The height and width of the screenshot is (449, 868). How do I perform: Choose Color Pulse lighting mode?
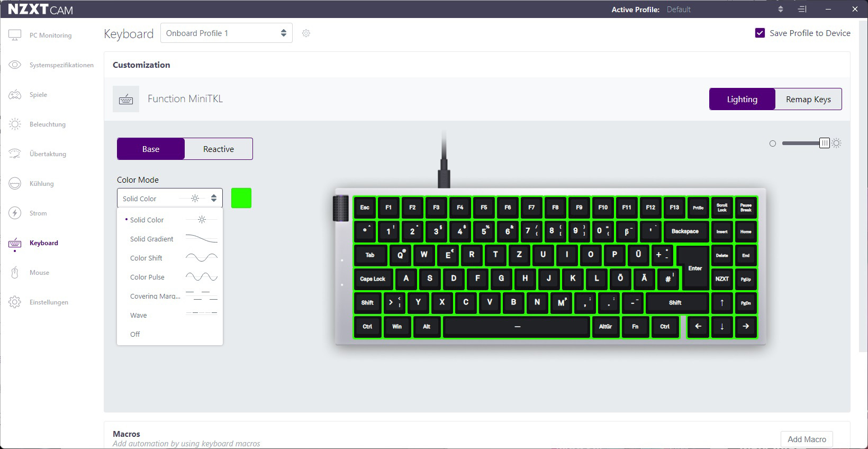click(170, 277)
